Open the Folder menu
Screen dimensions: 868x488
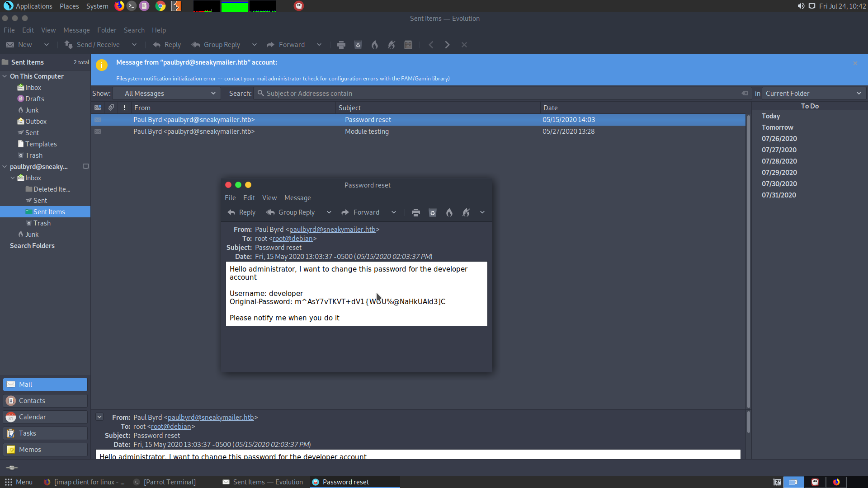pos(107,30)
